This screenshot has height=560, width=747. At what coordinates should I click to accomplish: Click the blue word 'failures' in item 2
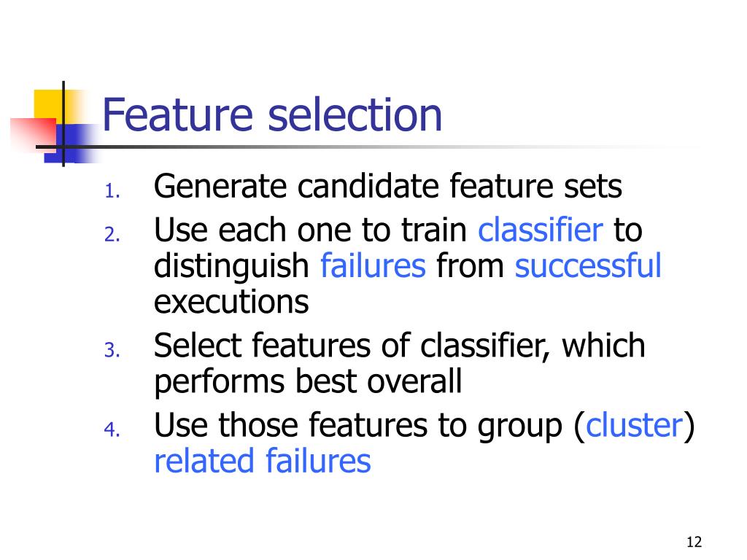click(373, 265)
